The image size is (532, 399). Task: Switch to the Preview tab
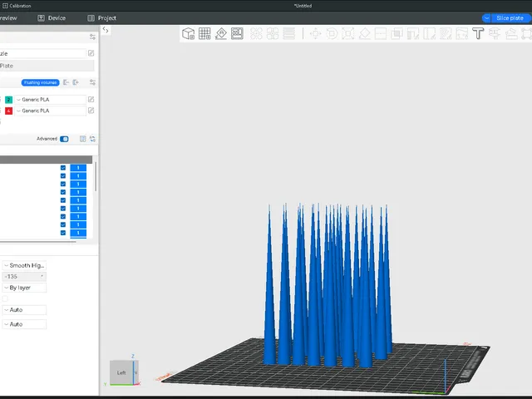[x=8, y=18]
